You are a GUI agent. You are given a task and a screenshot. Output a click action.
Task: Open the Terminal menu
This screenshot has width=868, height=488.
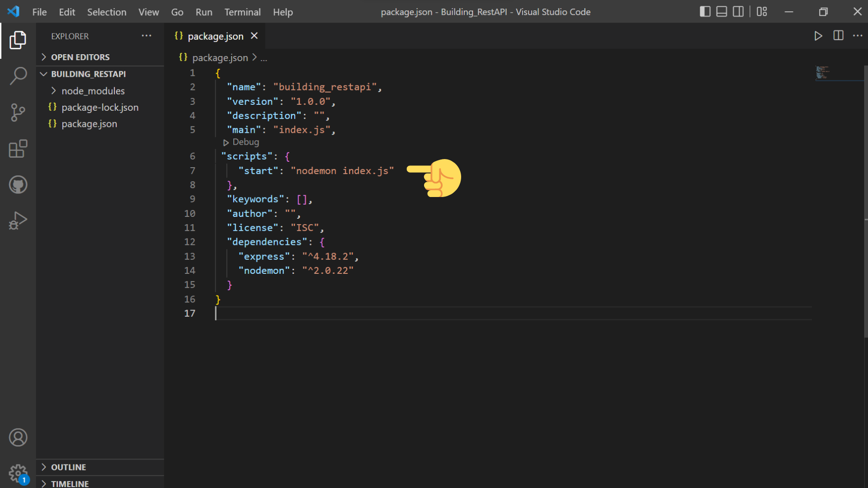coord(242,12)
